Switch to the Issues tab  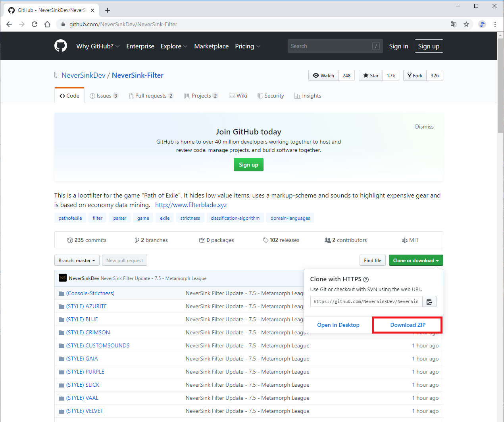pyautogui.click(x=104, y=96)
